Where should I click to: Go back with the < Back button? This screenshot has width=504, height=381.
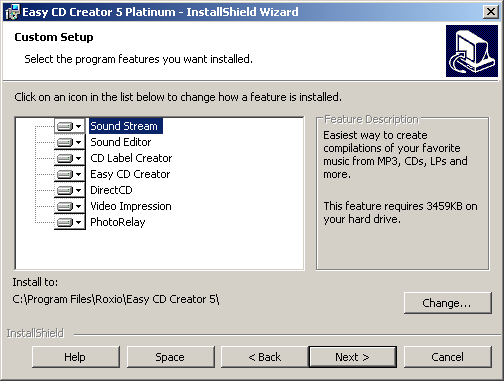(x=265, y=357)
